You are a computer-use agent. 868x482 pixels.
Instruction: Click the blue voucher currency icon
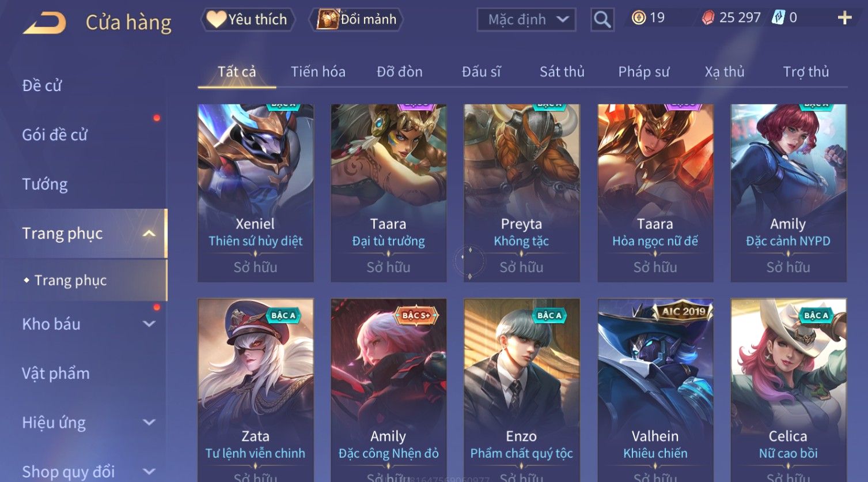778,18
